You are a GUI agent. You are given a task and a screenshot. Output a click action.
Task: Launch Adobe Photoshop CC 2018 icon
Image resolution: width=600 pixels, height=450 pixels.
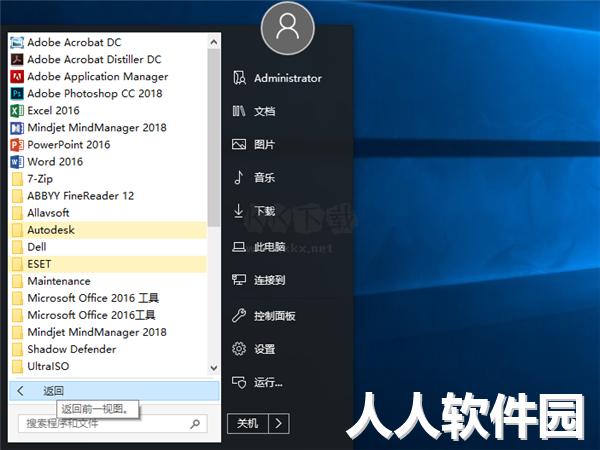click(17, 93)
